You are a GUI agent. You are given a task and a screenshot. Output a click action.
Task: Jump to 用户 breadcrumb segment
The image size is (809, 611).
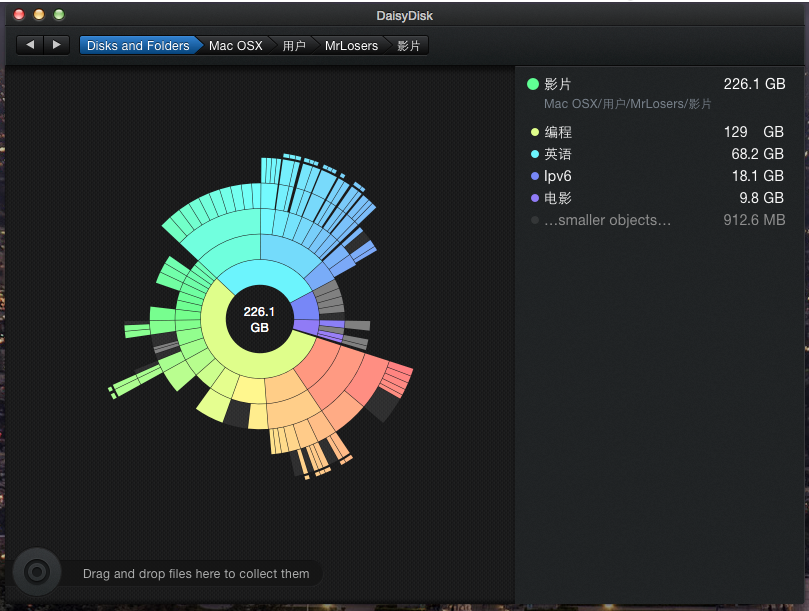point(294,45)
